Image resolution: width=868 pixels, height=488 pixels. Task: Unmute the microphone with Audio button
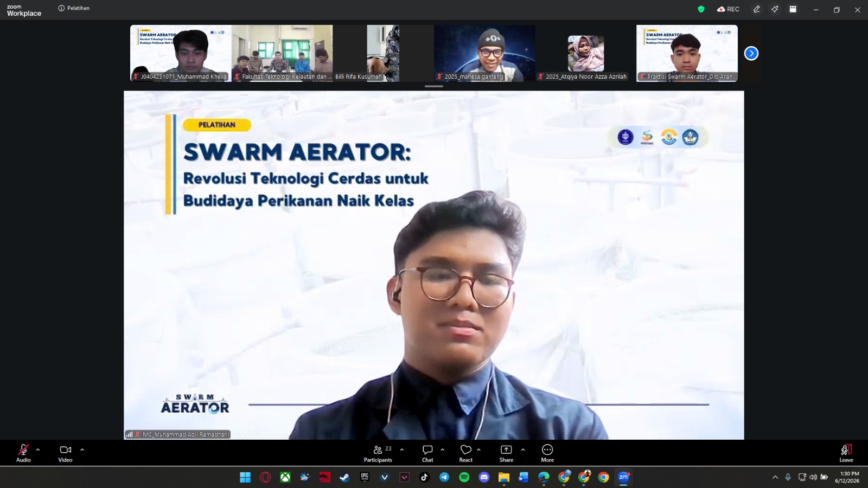tap(23, 453)
